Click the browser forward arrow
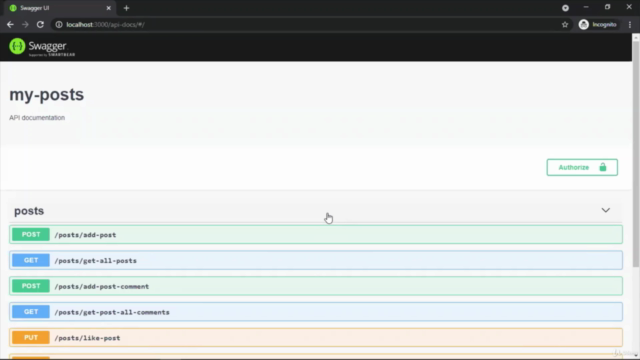 click(x=25, y=24)
